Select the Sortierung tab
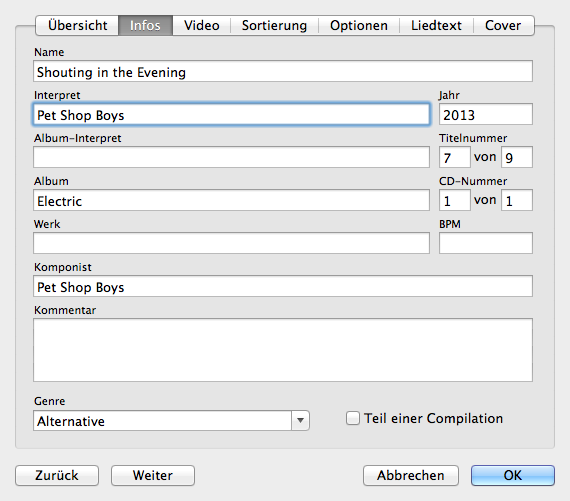This screenshot has width=570, height=501. point(274,25)
